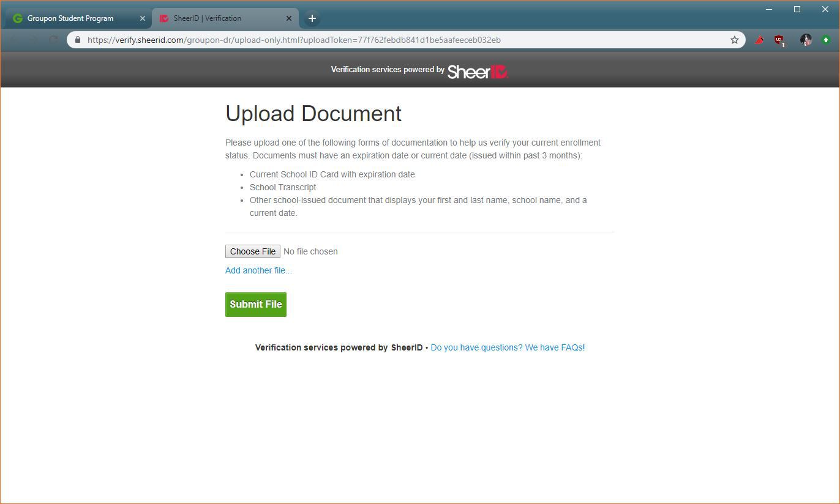Click the footer "SheerID" text
The width and height of the screenshot is (840, 504).
[407, 347]
